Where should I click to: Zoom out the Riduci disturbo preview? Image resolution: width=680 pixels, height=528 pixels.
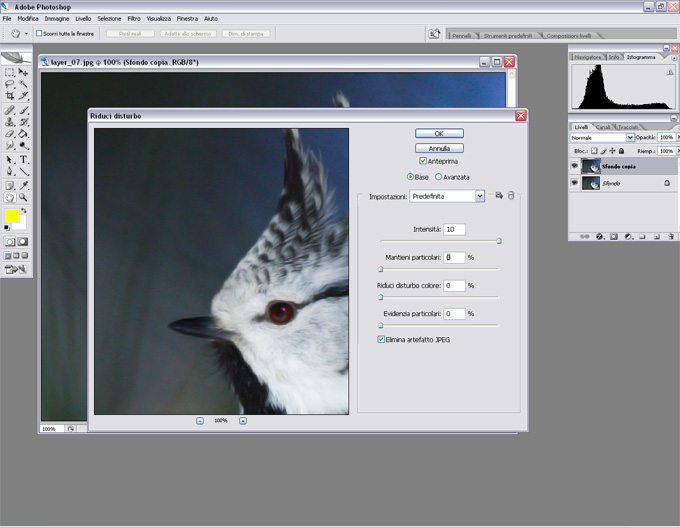tap(199, 421)
